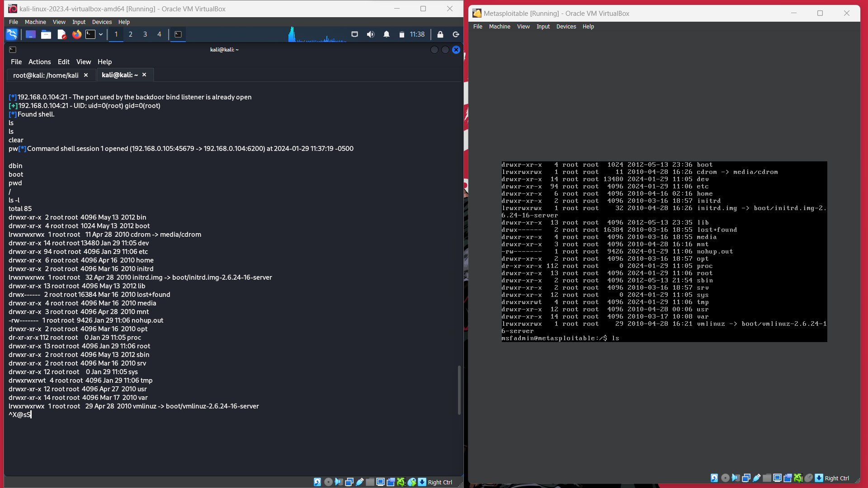
Task: Switch to the root@kali: /home/kali tab
Action: point(45,75)
